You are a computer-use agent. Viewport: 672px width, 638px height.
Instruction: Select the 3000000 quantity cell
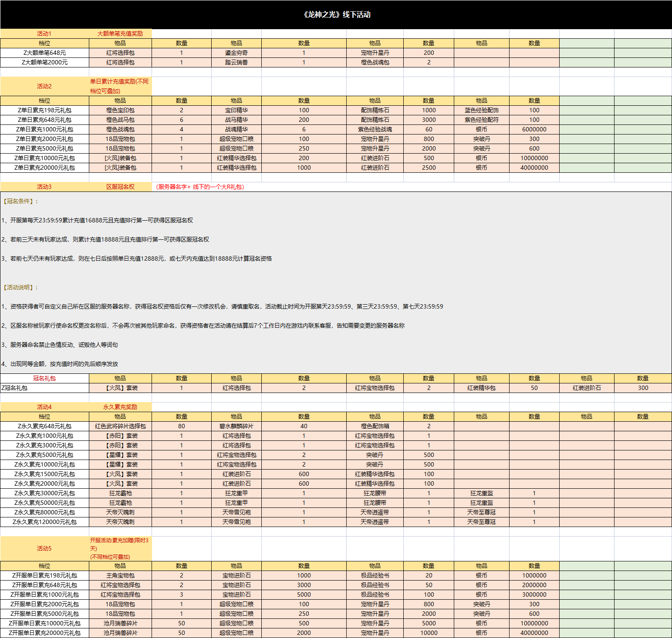pyautogui.click(x=534, y=594)
